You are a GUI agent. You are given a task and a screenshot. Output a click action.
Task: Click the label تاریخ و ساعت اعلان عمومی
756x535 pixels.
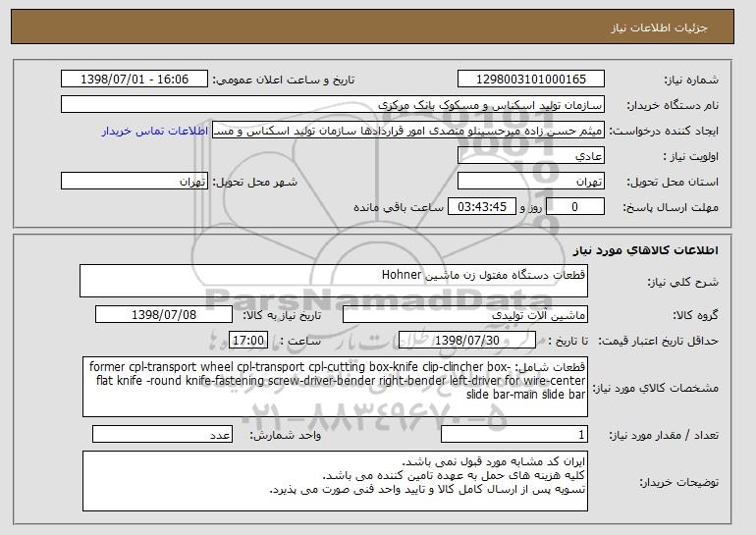pyautogui.click(x=284, y=80)
